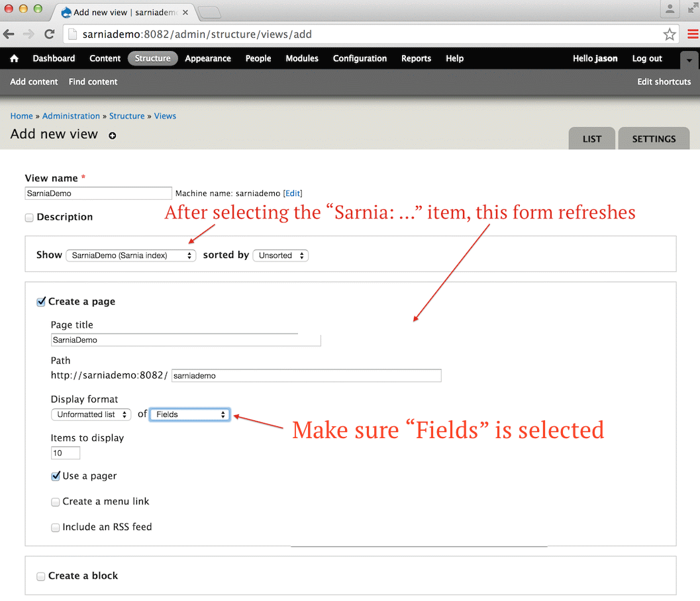700x601 pixels.
Task: Switch to the Settings tab
Action: (x=654, y=139)
